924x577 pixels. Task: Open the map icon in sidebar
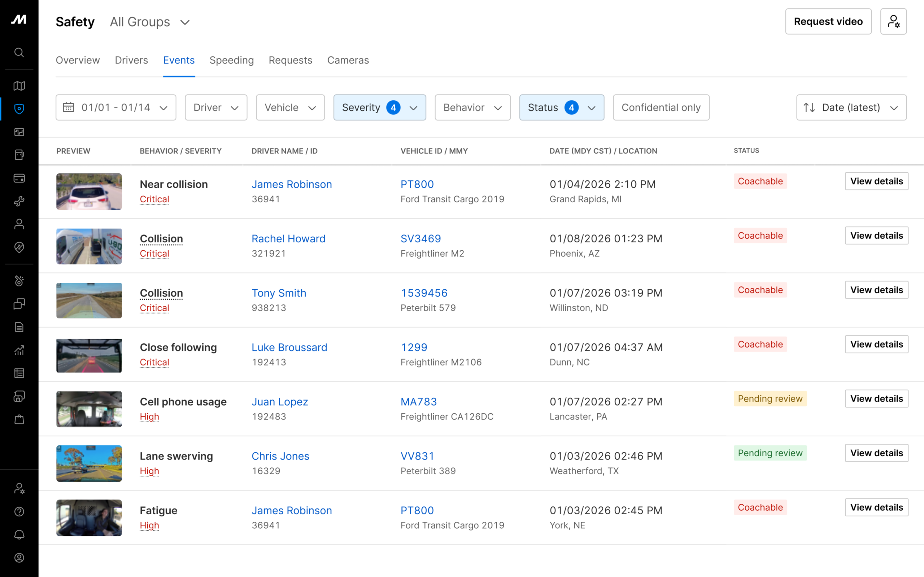19,86
